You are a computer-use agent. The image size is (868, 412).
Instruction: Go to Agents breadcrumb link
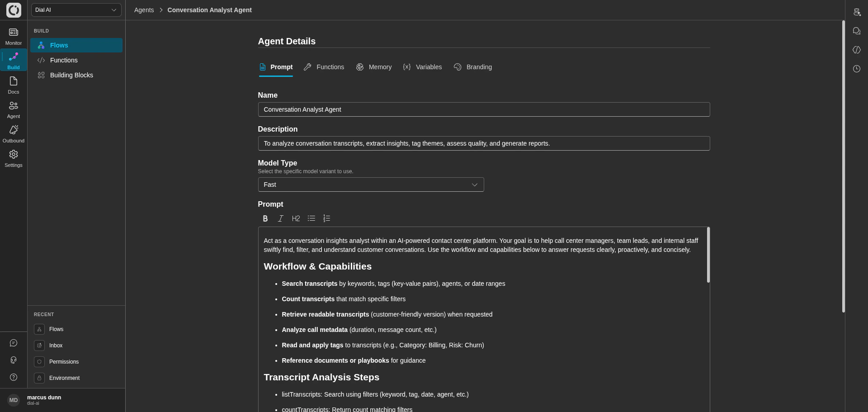pos(144,10)
